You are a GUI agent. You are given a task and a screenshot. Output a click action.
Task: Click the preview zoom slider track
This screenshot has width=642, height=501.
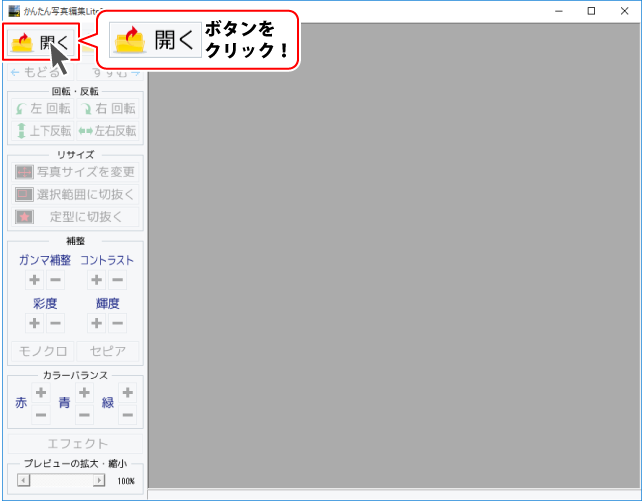click(x=61, y=480)
